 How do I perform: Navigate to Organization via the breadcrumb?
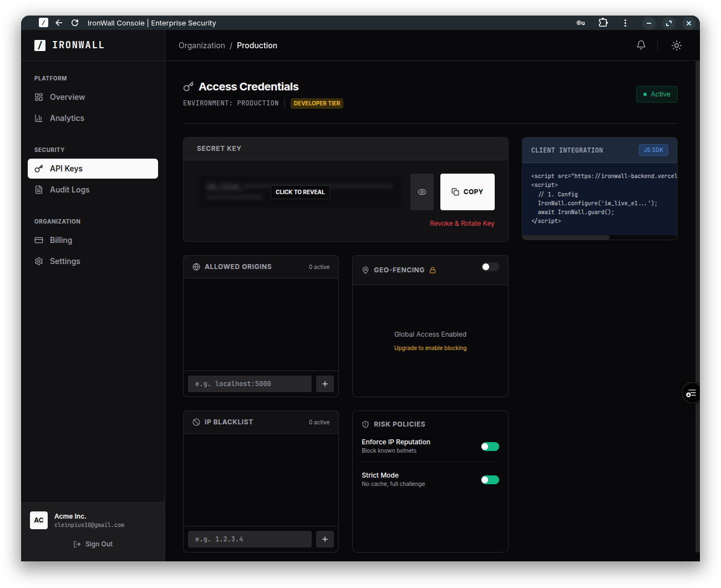point(202,45)
